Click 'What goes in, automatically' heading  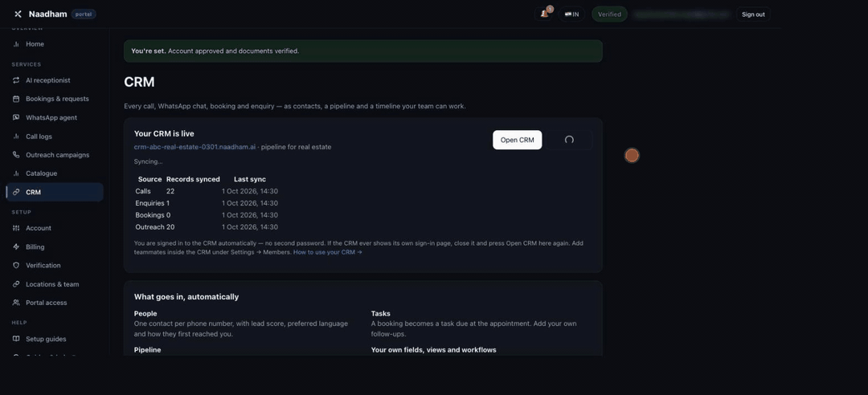pos(186,297)
